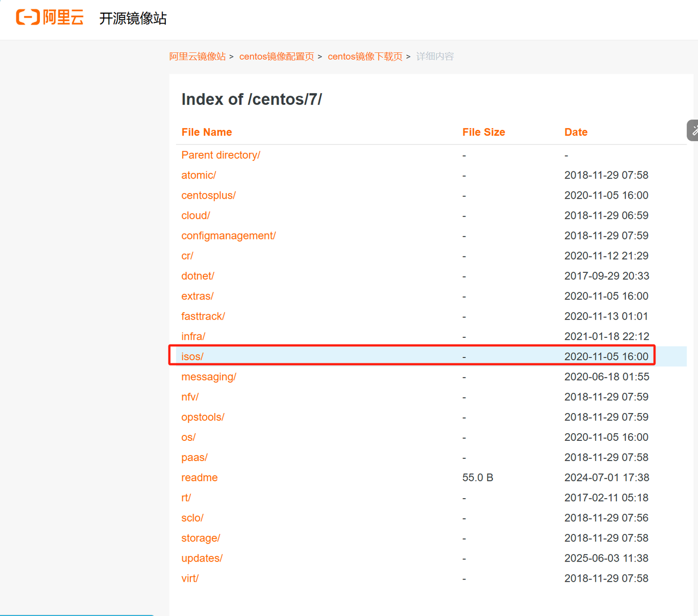The image size is (698, 616).
Task: Open the readme file
Action: (200, 478)
